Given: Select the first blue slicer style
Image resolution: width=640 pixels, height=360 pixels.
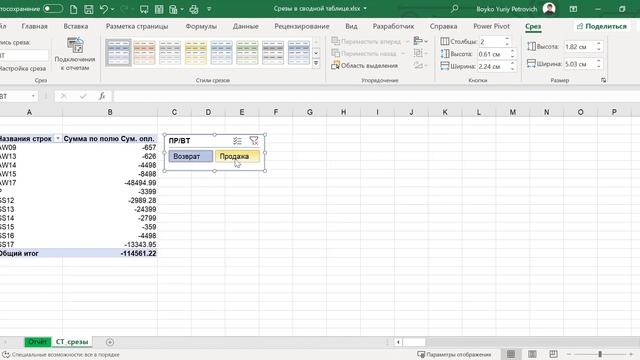Looking at the screenshot, I should [118, 52].
